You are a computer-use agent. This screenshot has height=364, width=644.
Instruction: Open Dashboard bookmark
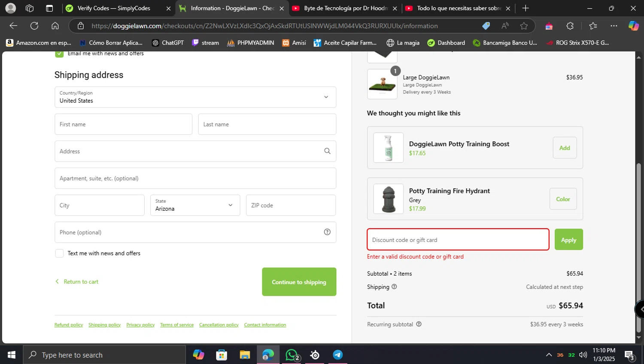(x=447, y=43)
